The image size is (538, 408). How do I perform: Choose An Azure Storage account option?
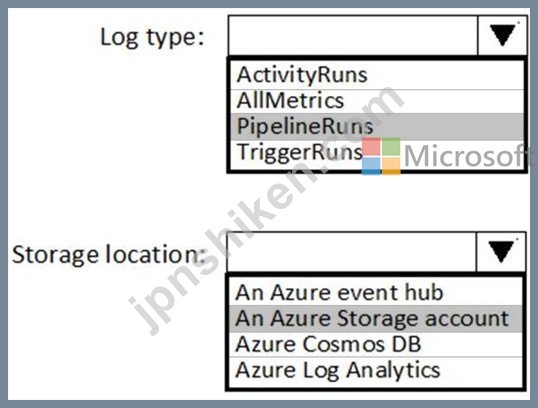376,318
